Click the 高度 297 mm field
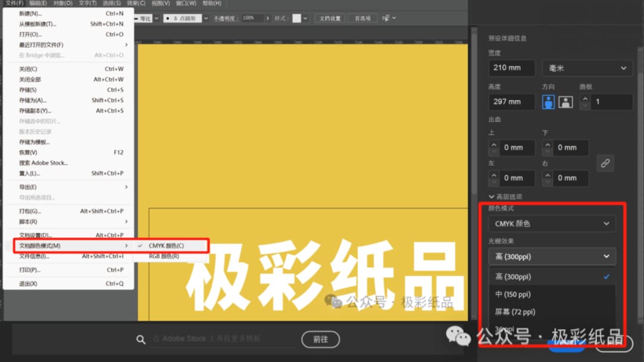The image size is (644, 362). [512, 101]
